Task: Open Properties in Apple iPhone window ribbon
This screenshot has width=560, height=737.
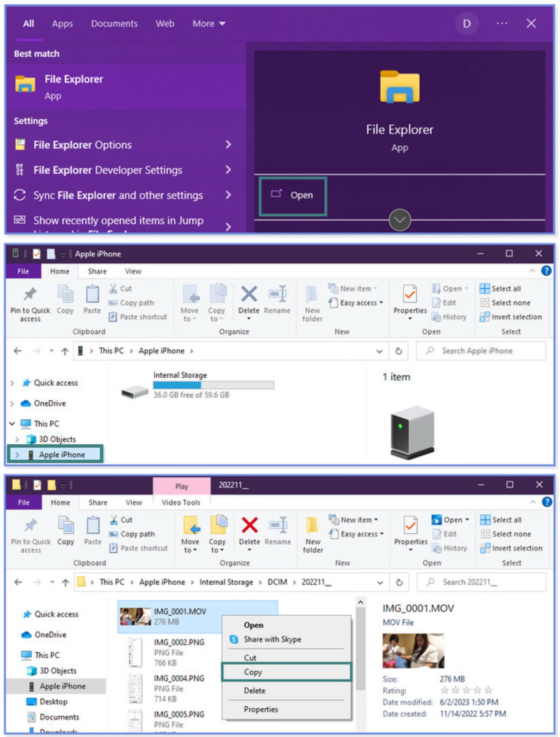Action: tap(410, 302)
